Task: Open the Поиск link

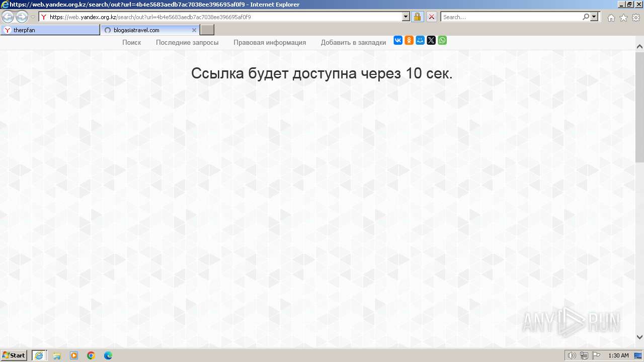Action: (x=132, y=42)
